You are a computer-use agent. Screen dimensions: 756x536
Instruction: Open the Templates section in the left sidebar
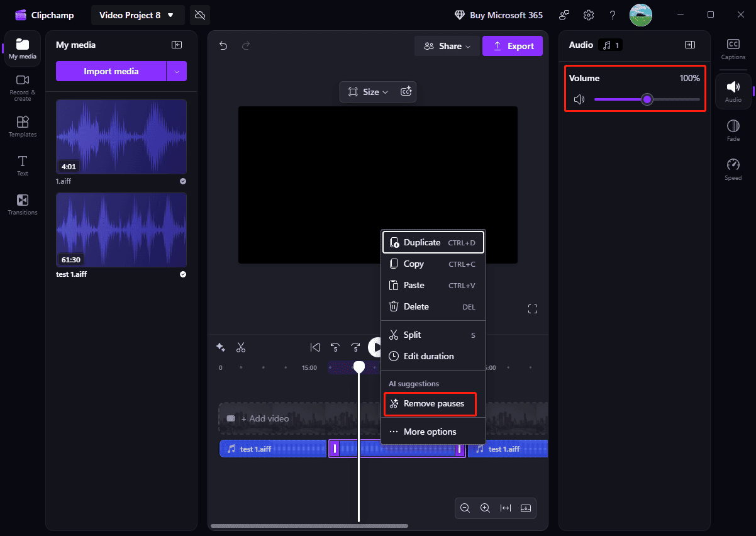tap(22, 126)
